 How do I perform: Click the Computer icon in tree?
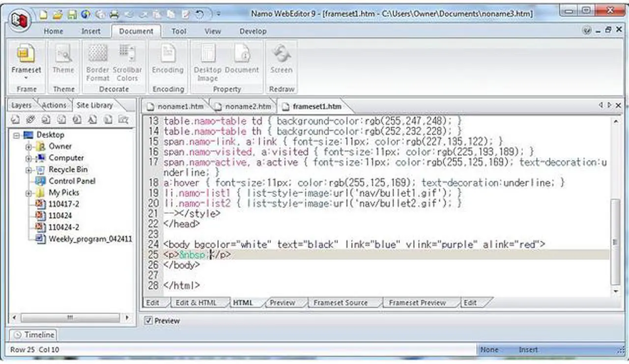click(40, 158)
